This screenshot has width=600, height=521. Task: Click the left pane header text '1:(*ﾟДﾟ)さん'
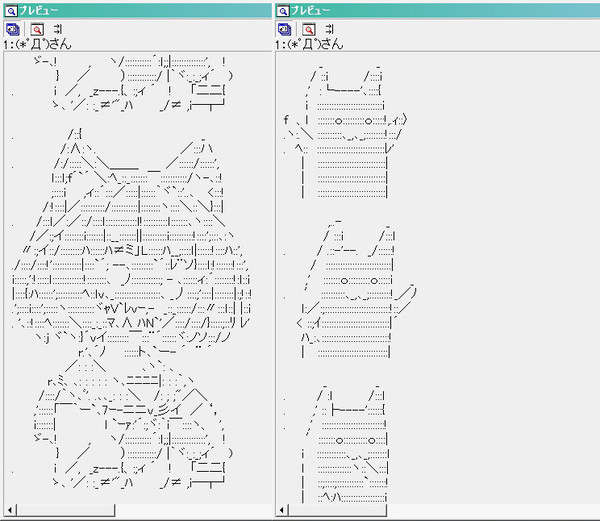38,44
